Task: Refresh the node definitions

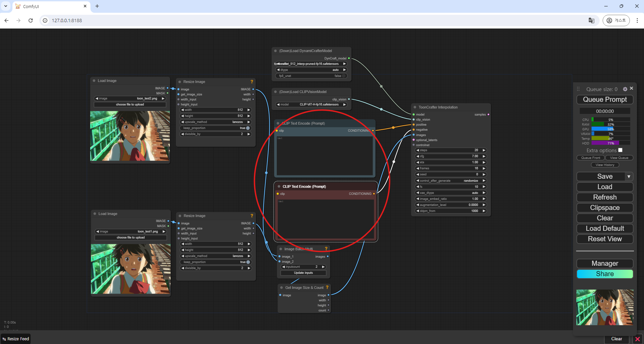Action: (x=605, y=197)
